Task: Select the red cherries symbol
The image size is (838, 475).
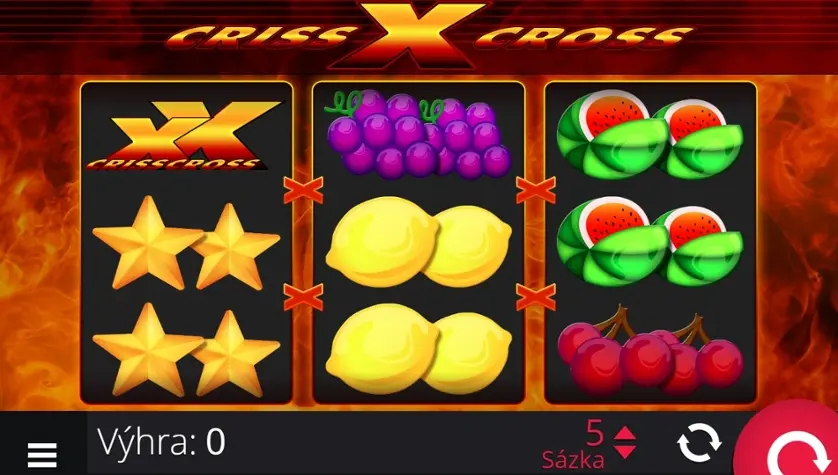Action: (650, 350)
